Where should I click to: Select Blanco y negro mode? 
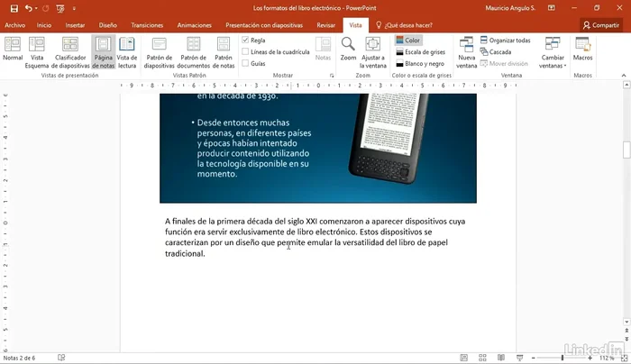click(x=420, y=64)
